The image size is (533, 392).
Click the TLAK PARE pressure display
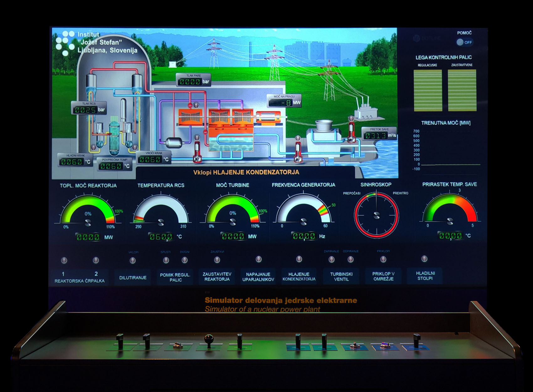[193, 81]
